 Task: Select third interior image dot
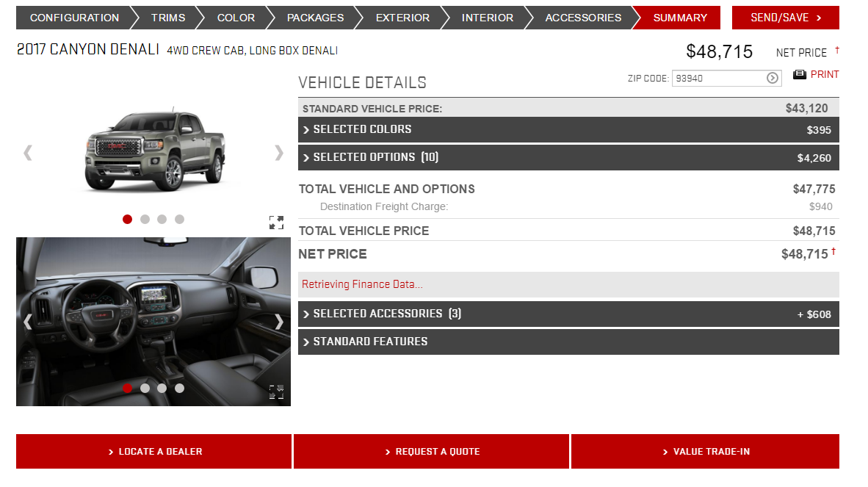point(162,388)
